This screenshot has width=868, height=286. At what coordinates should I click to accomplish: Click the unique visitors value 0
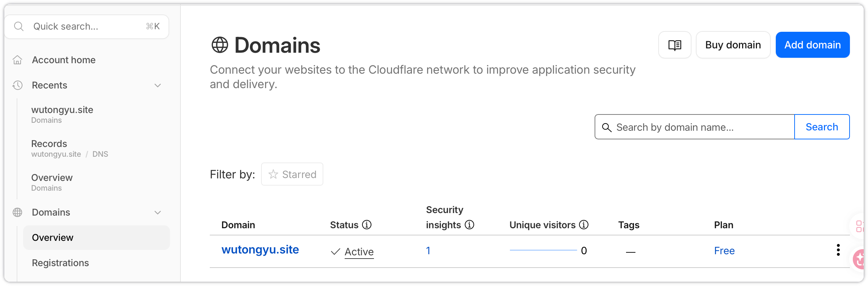point(584,251)
